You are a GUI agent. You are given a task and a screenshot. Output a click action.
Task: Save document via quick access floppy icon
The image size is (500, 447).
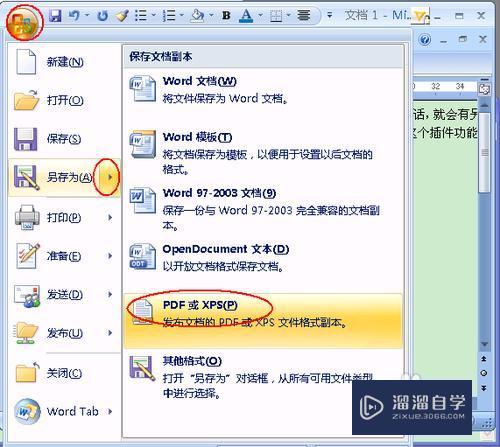pos(55,15)
